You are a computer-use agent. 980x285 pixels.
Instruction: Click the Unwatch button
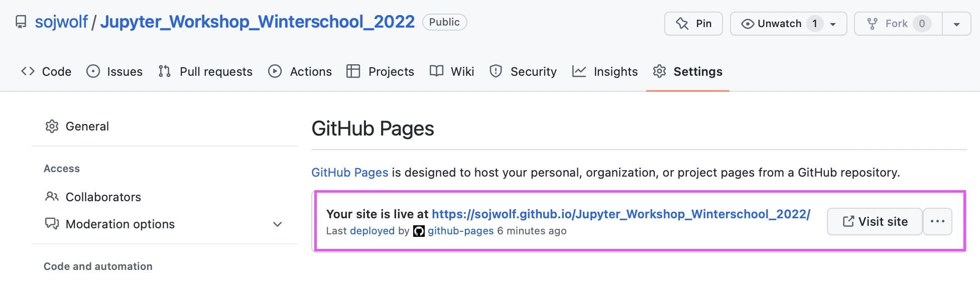point(788,24)
